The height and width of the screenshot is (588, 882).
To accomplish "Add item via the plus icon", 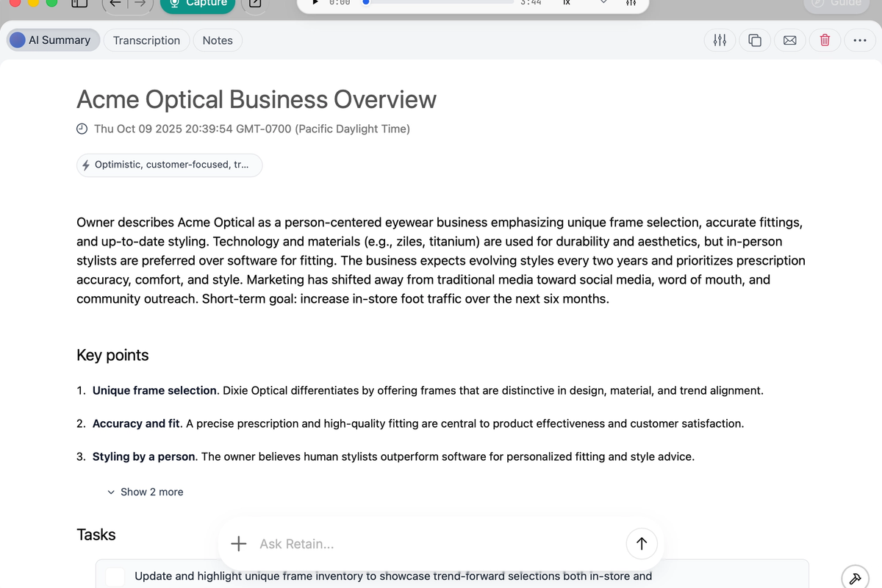I will [x=238, y=543].
